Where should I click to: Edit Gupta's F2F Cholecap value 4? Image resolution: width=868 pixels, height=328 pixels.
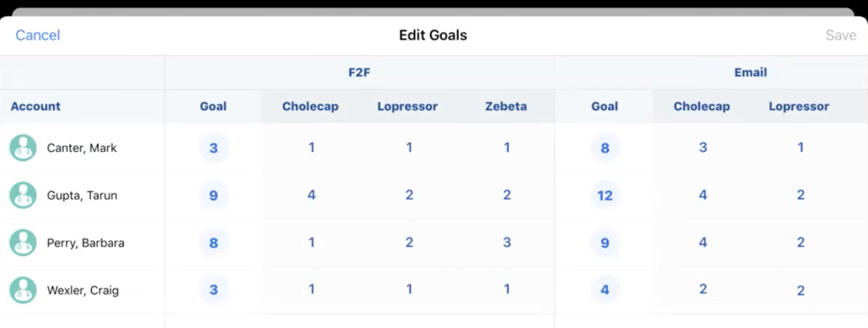point(311,195)
